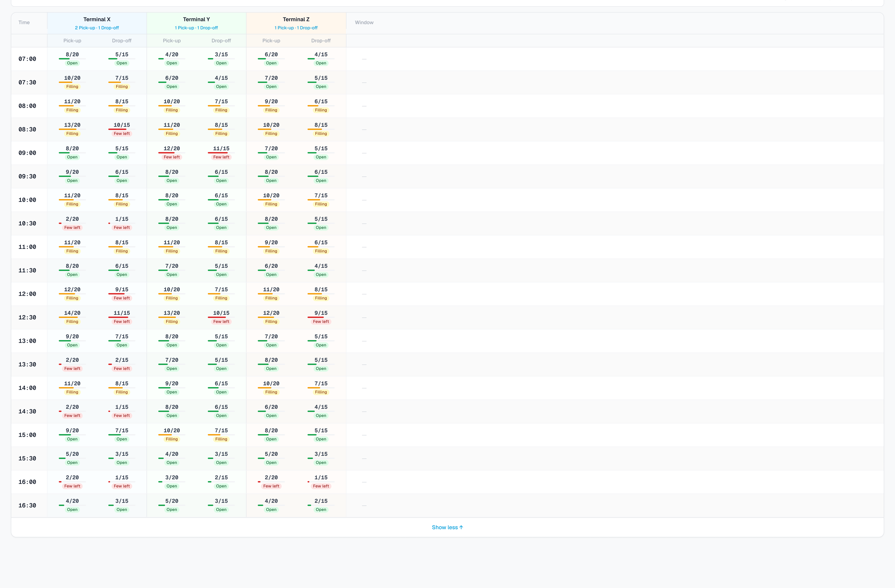The image size is (895, 588).
Task: Click the 15:00 time row label
Action: click(27, 435)
